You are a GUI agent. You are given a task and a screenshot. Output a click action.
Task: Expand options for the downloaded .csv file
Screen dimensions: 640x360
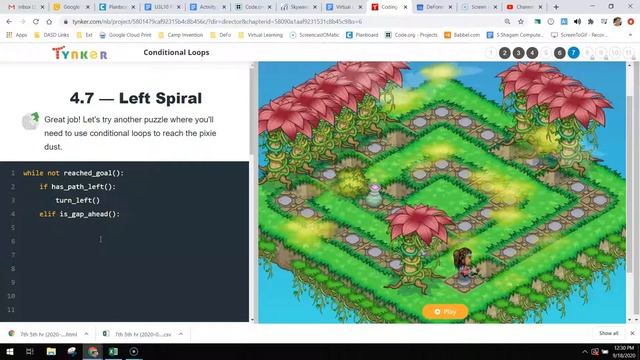[181, 334]
